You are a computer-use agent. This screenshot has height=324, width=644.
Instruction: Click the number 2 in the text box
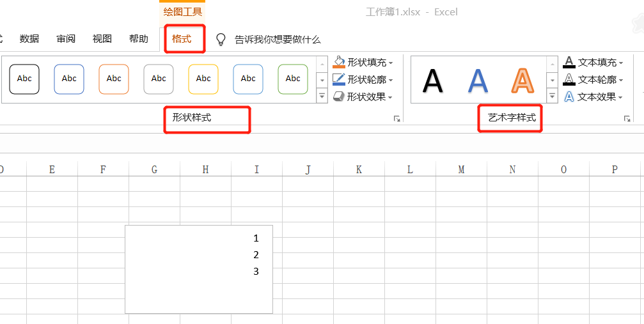tap(256, 255)
